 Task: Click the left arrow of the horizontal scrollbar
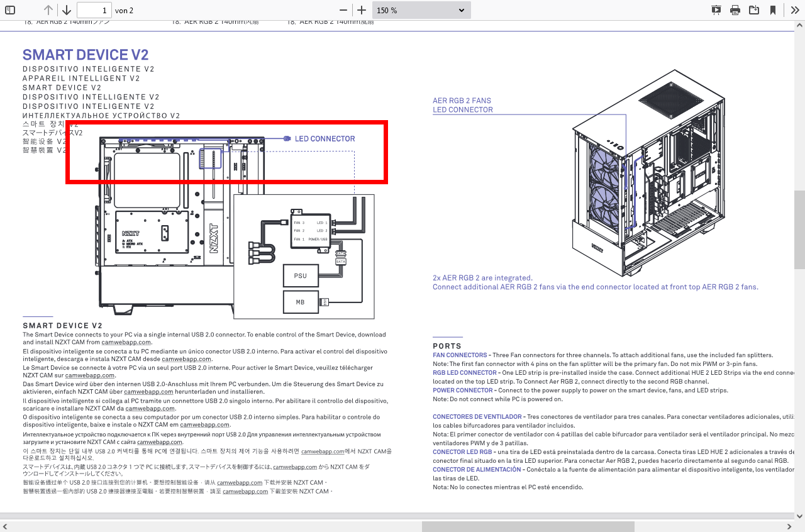point(5,526)
